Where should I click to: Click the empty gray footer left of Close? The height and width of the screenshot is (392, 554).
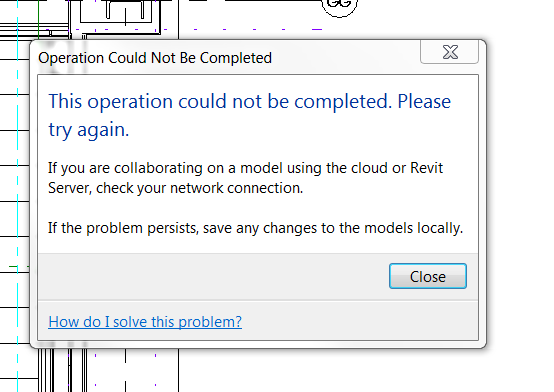(212, 276)
